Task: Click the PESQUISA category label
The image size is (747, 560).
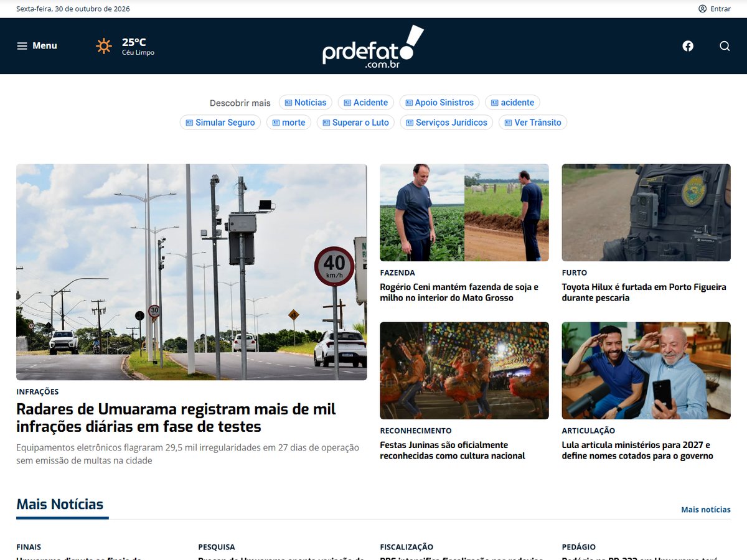Action: click(217, 547)
